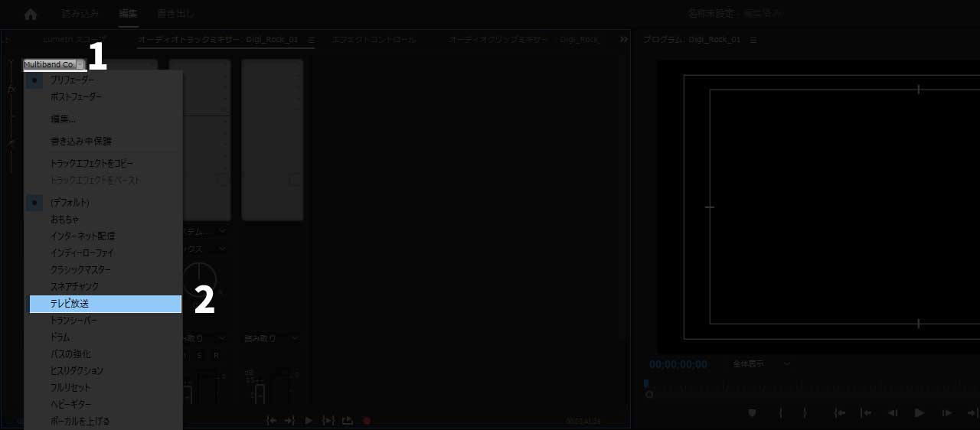This screenshot has height=430, width=980.
Task: Click the mixer Go to In point icon
Action: point(270,421)
